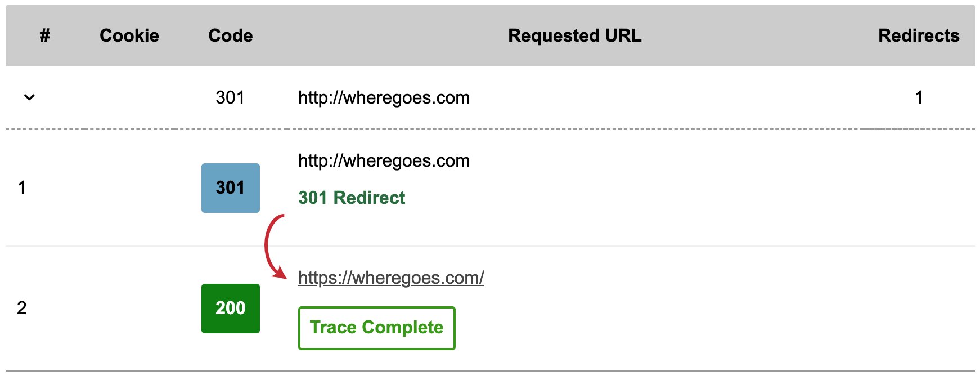Select http://wheregoes.com URL in step 1
The image size is (980, 375).
tap(384, 160)
